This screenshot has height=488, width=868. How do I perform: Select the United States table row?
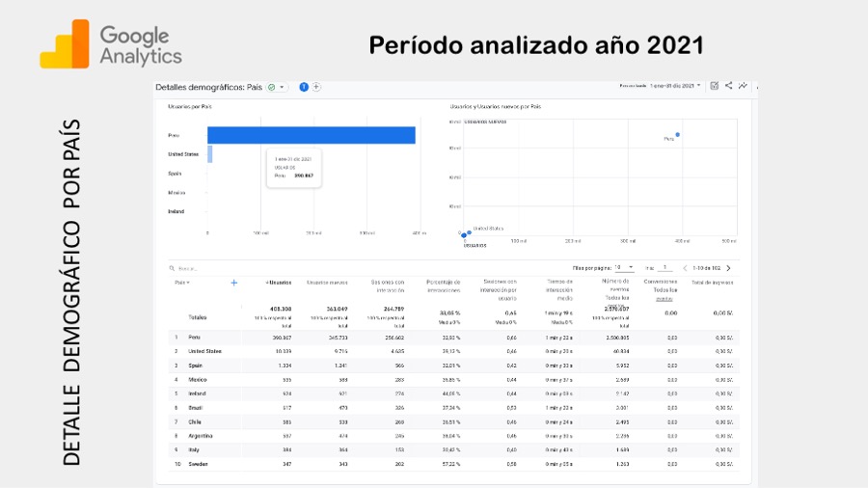point(204,351)
